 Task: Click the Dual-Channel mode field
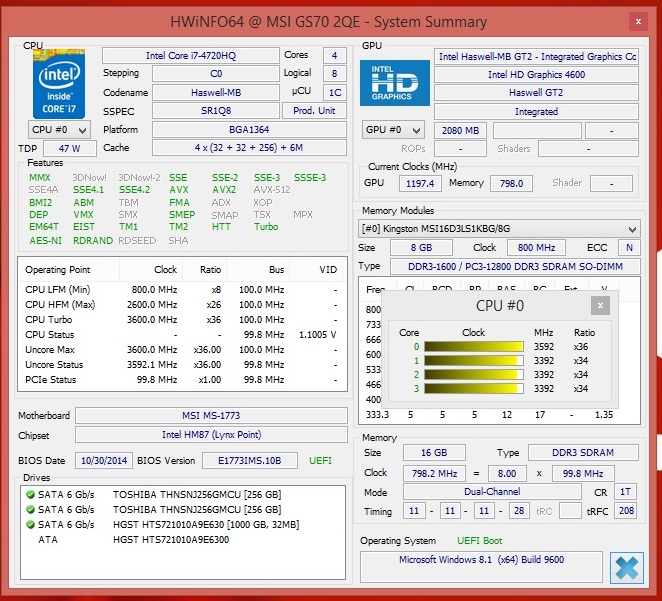coord(492,492)
